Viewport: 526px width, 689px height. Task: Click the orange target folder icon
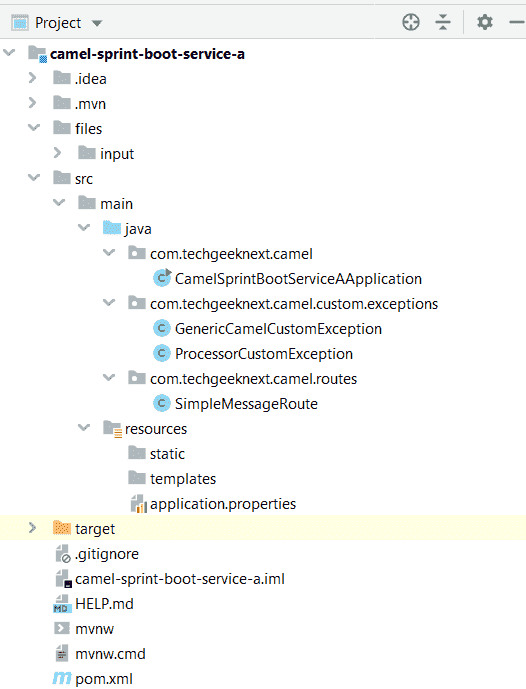[x=62, y=527]
